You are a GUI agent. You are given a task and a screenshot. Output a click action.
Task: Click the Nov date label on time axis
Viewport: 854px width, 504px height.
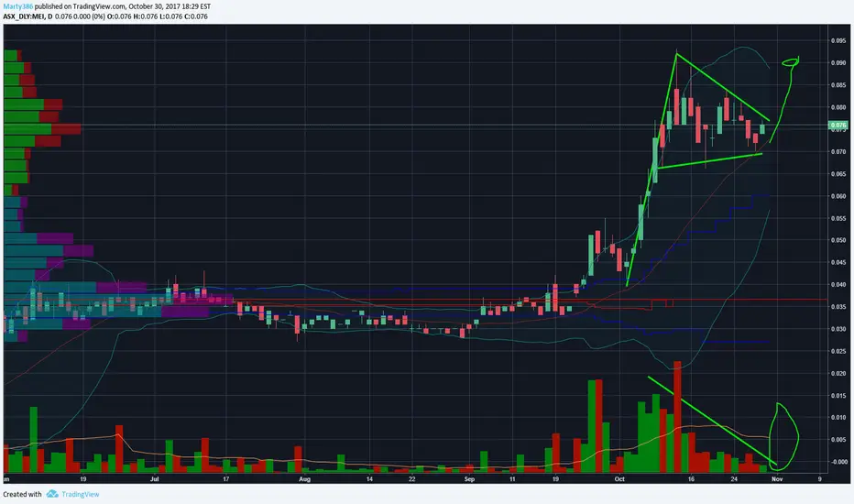point(777,479)
